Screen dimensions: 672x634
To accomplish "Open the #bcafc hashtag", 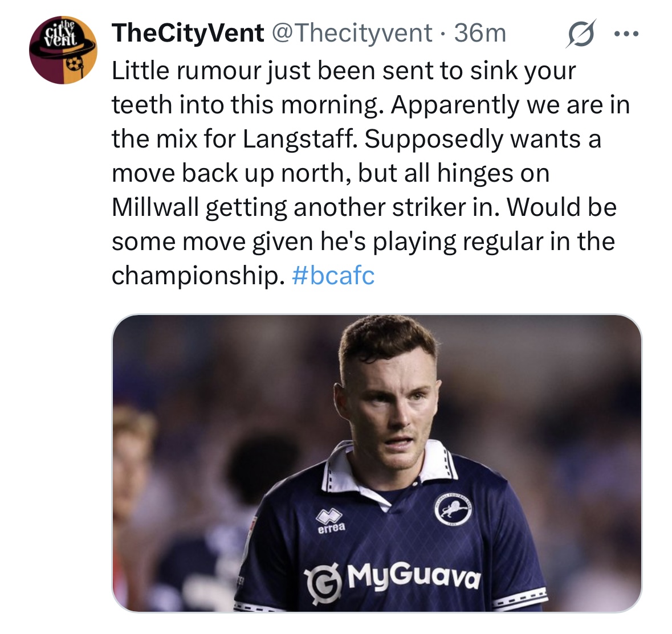I will click(x=333, y=275).
